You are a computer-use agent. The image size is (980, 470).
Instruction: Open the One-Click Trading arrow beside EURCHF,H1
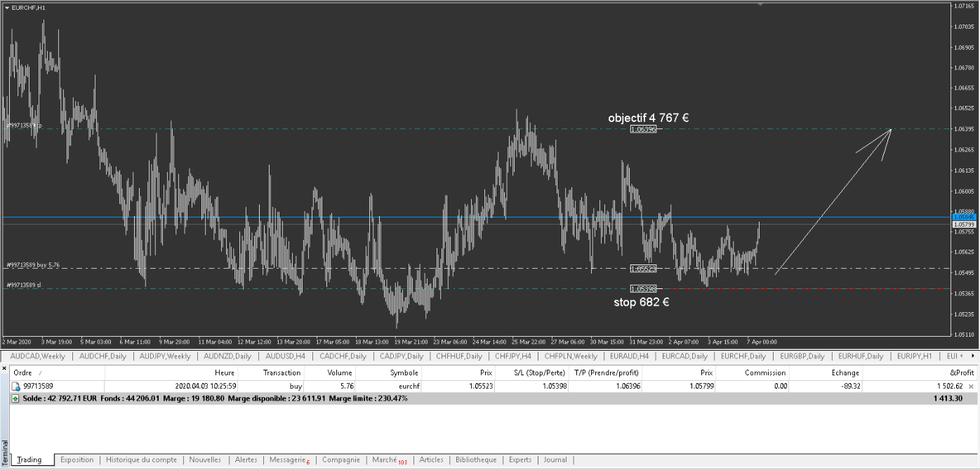click(6, 7)
